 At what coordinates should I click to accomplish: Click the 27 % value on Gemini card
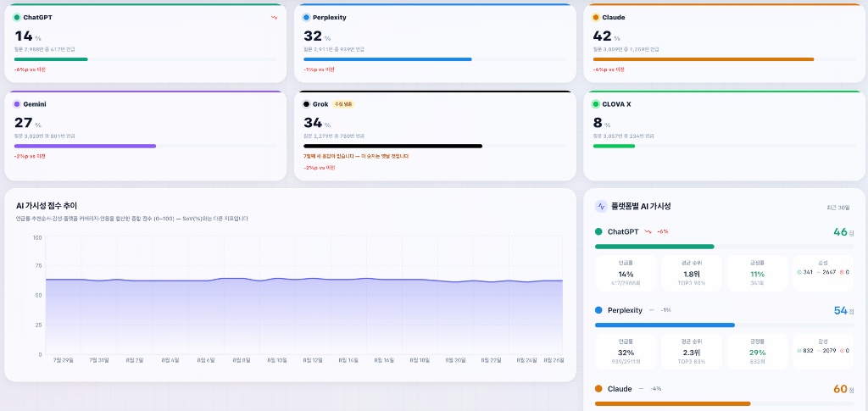click(28, 124)
